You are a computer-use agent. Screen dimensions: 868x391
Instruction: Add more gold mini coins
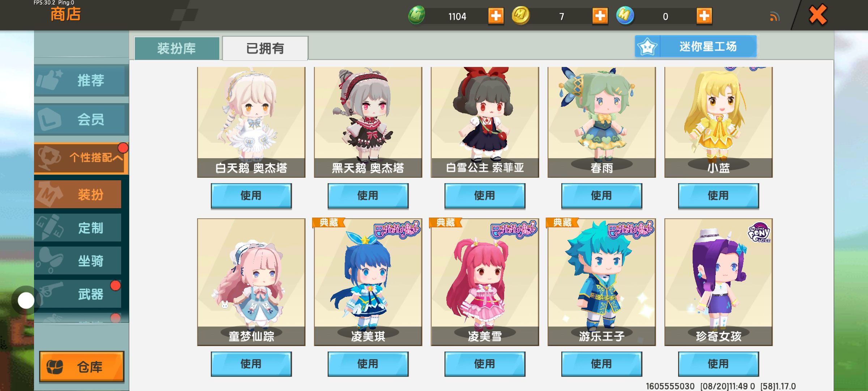click(x=600, y=16)
